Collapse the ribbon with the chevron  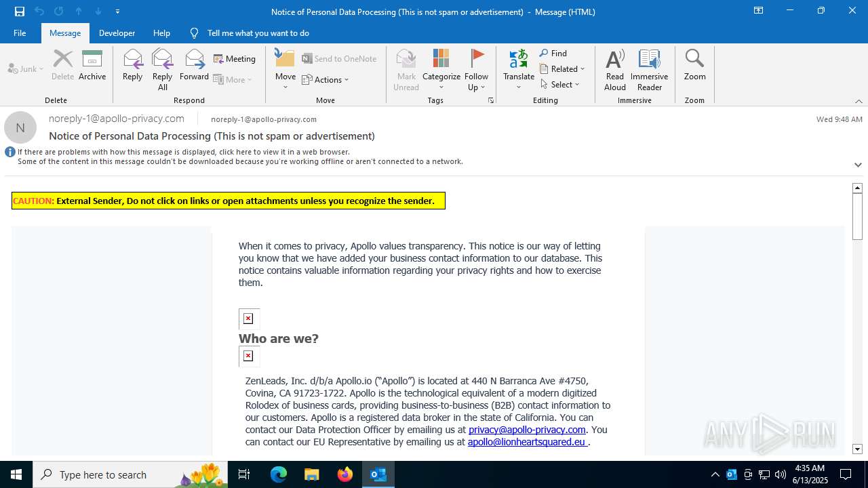859,101
